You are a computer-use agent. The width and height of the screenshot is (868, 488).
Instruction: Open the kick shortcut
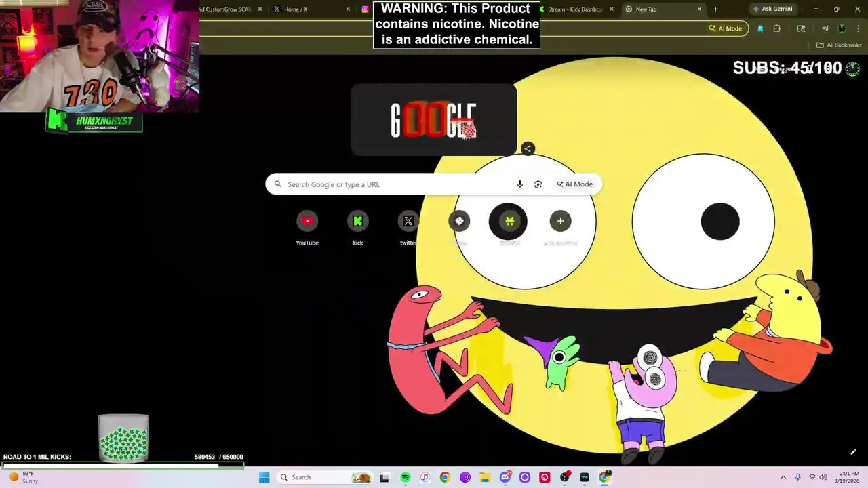pyautogui.click(x=357, y=228)
